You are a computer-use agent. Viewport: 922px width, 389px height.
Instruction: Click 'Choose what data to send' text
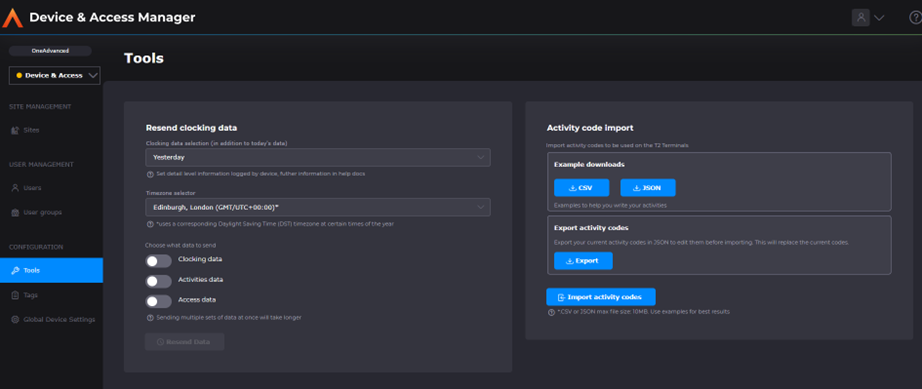click(x=181, y=245)
